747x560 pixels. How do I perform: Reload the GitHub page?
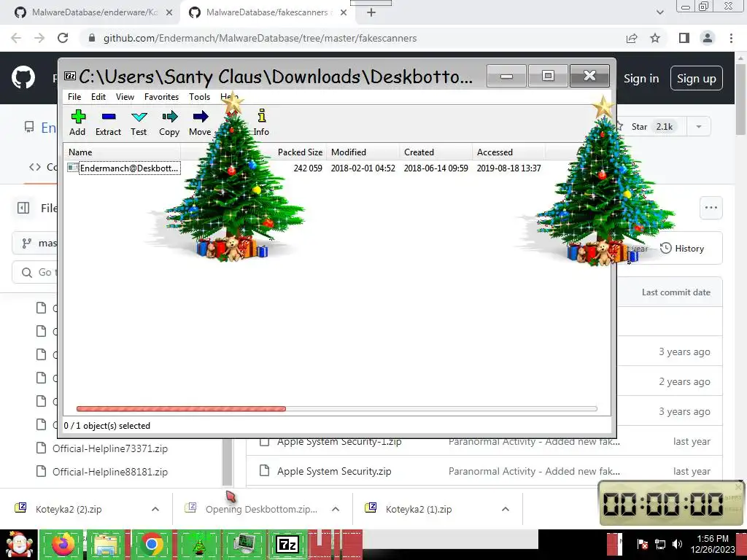point(63,38)
